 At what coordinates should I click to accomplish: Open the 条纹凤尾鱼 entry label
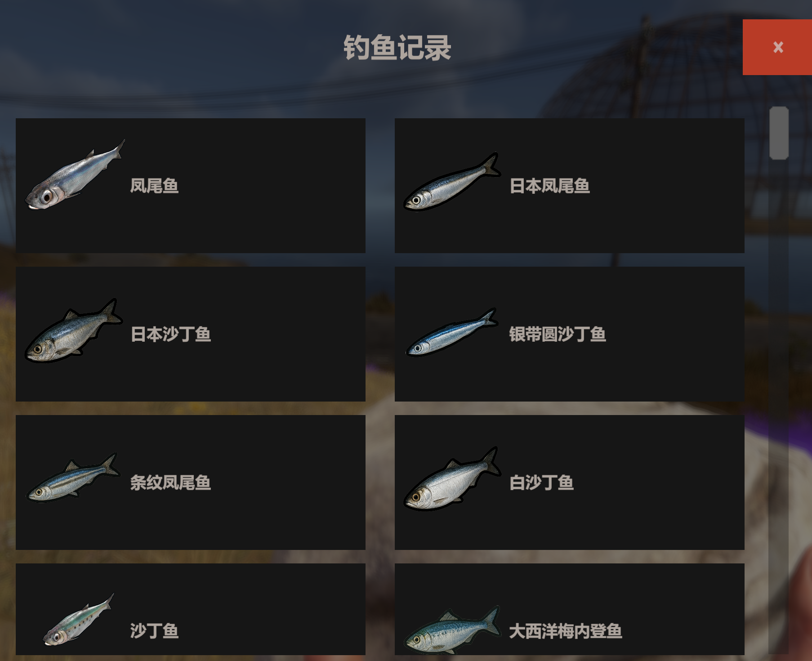point(170,482)
